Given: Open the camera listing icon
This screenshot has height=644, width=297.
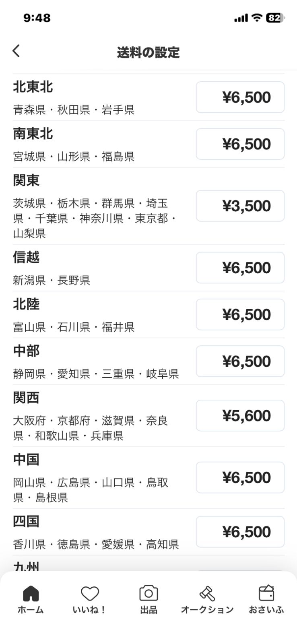Looking at the screenshot, I should click(148, 593).
